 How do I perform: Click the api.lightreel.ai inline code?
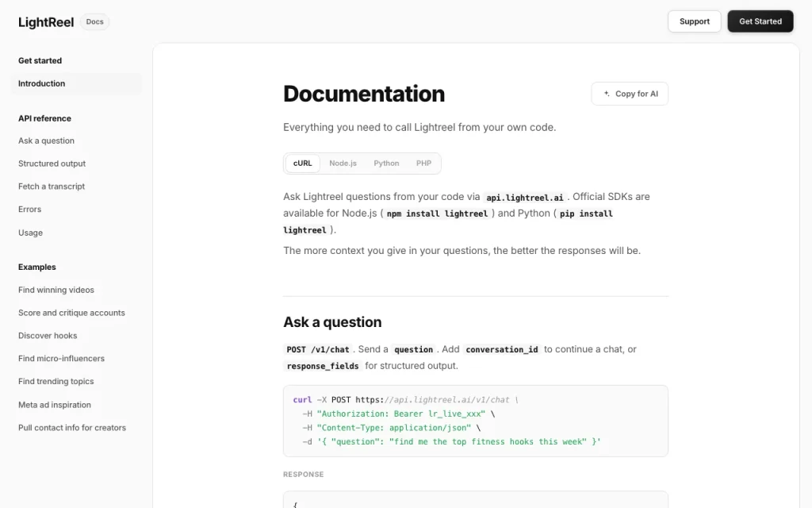point(525,198)
